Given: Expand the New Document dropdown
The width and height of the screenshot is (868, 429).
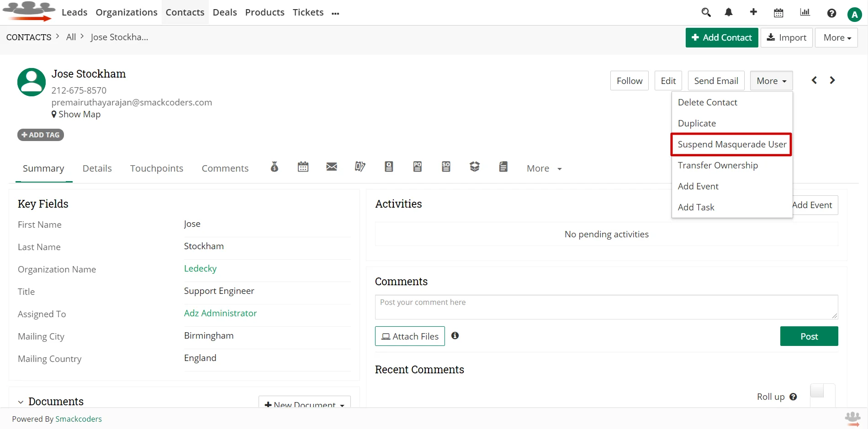Looking at the screenshot, I should tap(305, 403).
